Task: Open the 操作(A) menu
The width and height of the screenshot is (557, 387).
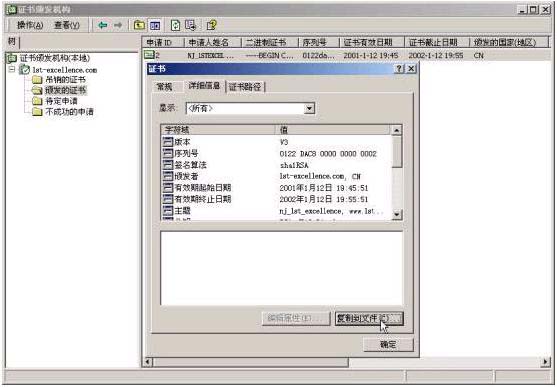Action: (30, 25)
